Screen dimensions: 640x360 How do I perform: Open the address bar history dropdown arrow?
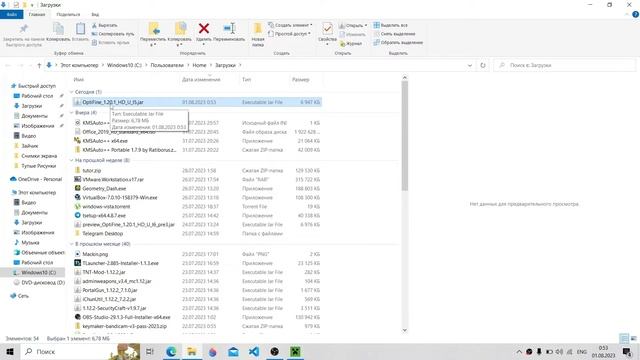pos(470,65)
